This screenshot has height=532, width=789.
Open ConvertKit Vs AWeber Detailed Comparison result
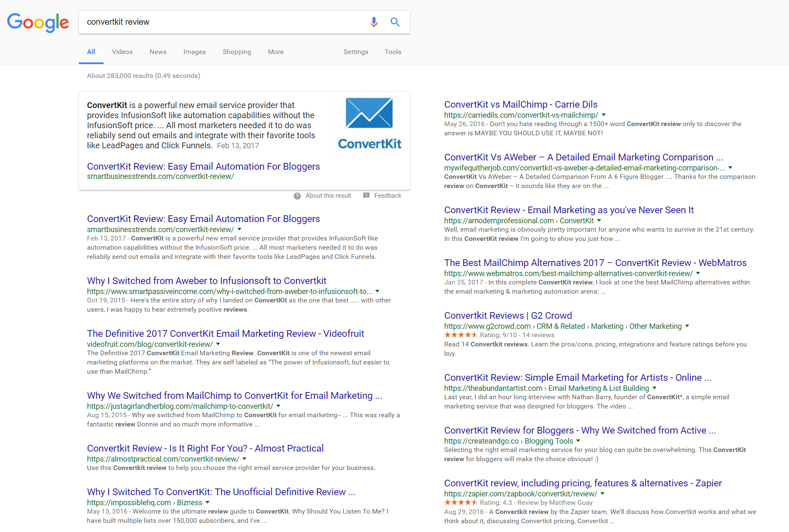click(x=584, y=157)
